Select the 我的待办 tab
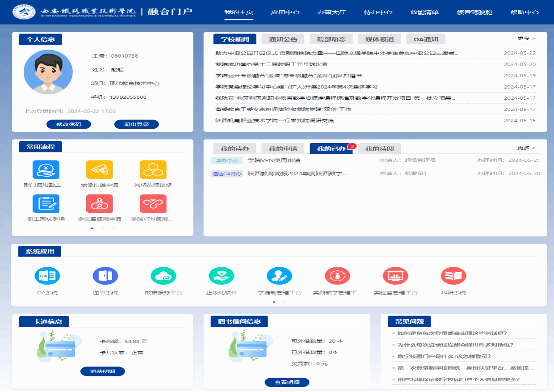This screenshot has height=392, width=554. pos(235,148)
